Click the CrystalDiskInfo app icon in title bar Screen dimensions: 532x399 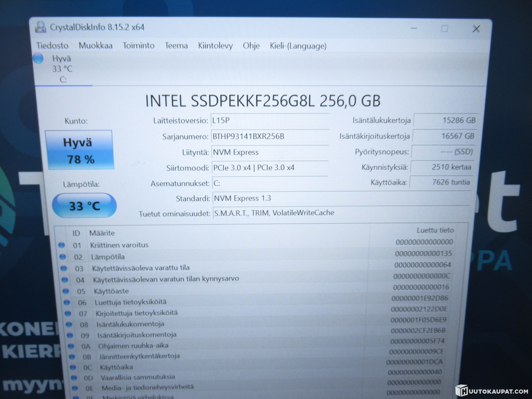[x=40, y=27]
